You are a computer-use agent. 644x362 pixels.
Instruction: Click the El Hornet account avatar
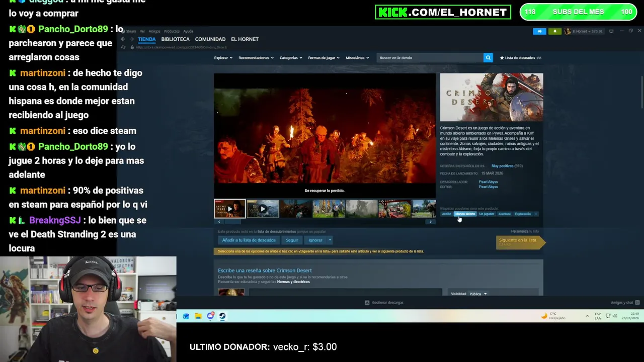(x=568, y=31)
